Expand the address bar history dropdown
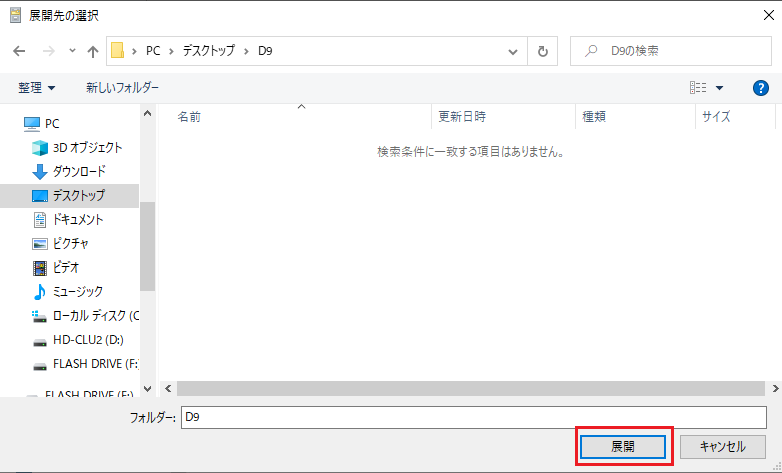Image resolution: width=782 pixels, height=473 pixels. (513, 51)
